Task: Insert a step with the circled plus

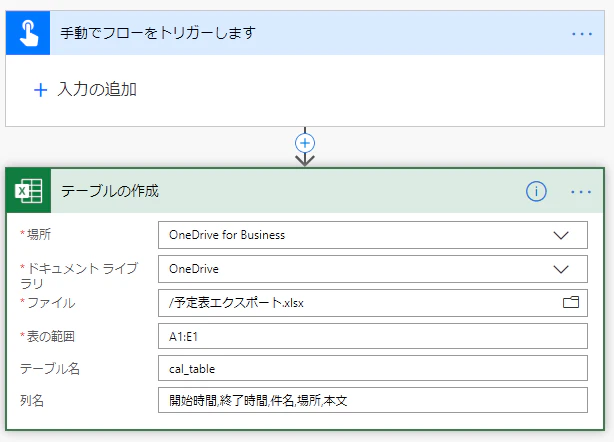Action: click(305, 143)
